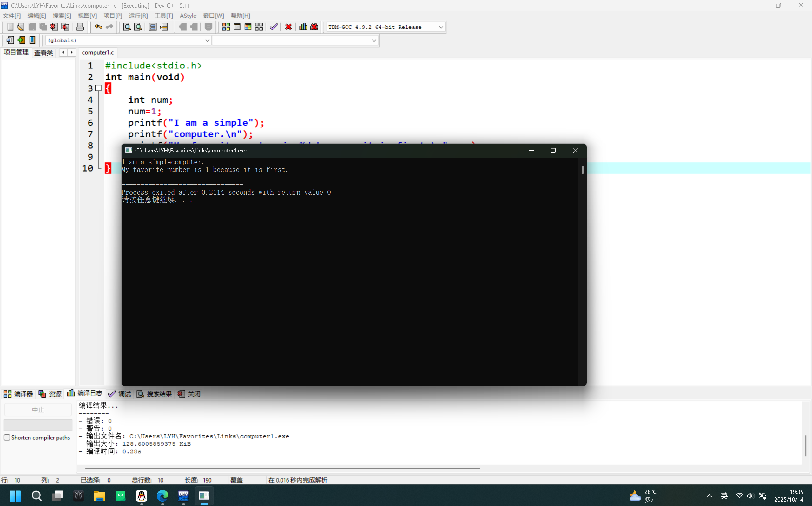Click the Print toolbar icon
Viewport: 812px width, 506px height.
80,27
